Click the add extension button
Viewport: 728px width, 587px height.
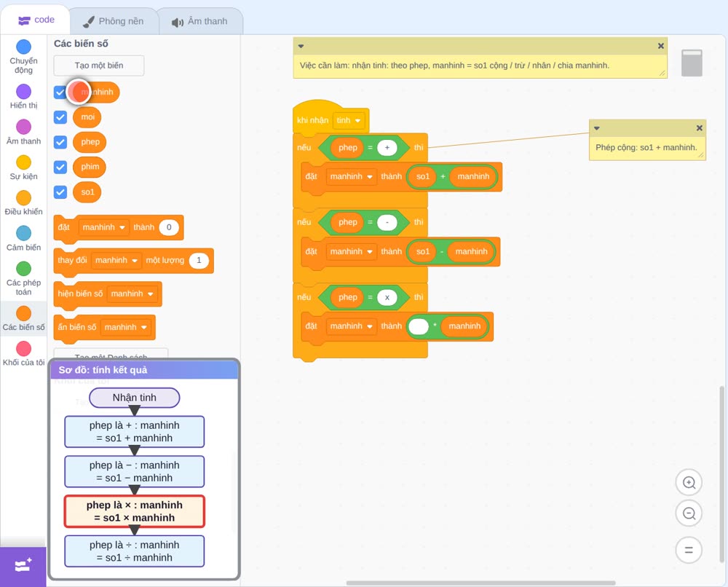click(x=23, y=566)
